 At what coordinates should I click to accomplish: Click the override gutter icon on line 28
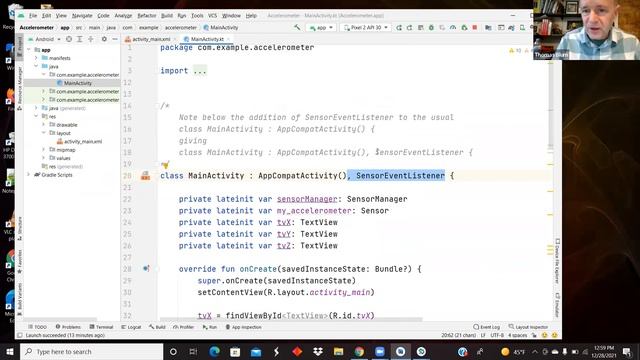tap(146, 269)
